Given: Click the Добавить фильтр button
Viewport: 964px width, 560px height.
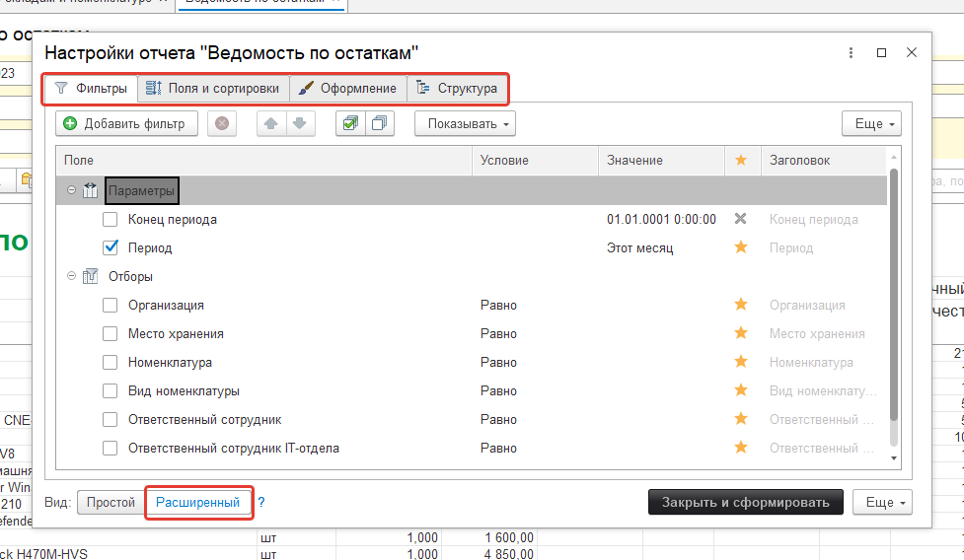Looking at the screenshot, I should coord(126,123).
